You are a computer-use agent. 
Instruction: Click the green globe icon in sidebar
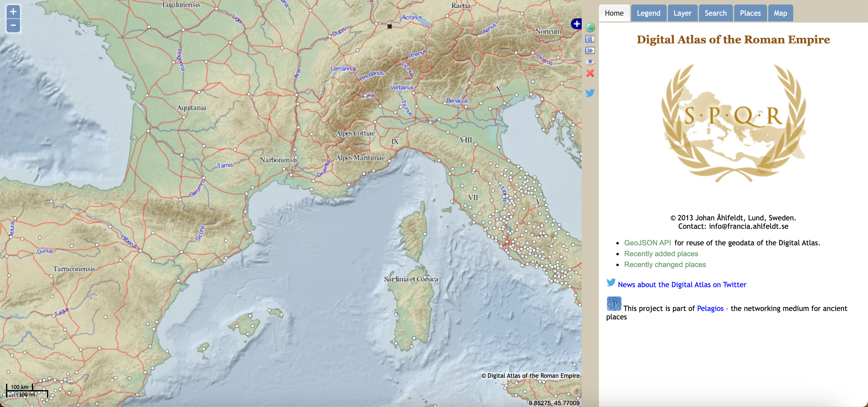590,27
